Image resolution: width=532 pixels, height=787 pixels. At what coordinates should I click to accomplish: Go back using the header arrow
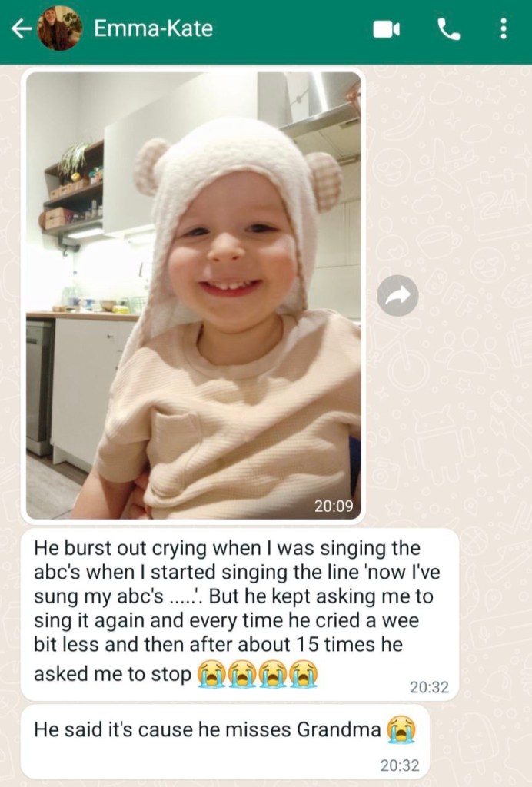coord(21,28)
